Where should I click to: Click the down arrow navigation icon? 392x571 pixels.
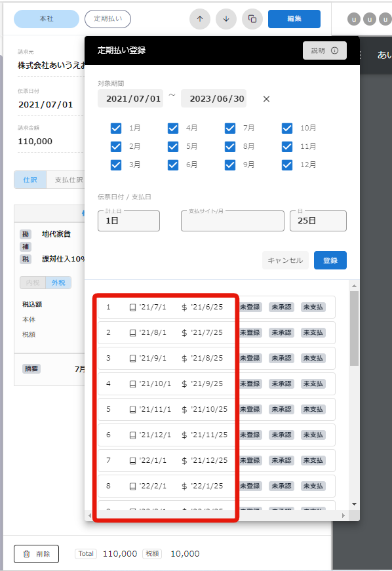pyautogui.click(x=226, y=19)
